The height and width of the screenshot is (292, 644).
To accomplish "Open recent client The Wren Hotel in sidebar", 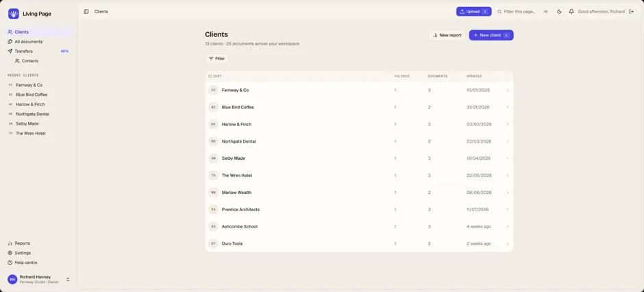I will (40, 134).
